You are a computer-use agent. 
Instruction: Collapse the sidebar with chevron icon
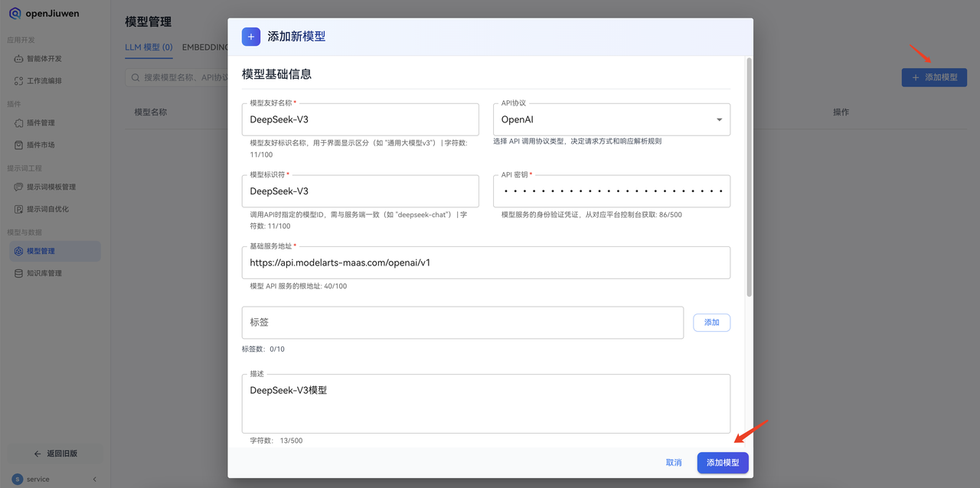[94, 479]
